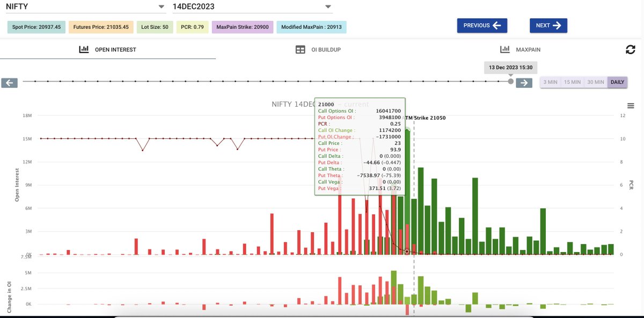Change expiry using the dropdown chevron
This screenshot has width=644, height=318.
328,7
